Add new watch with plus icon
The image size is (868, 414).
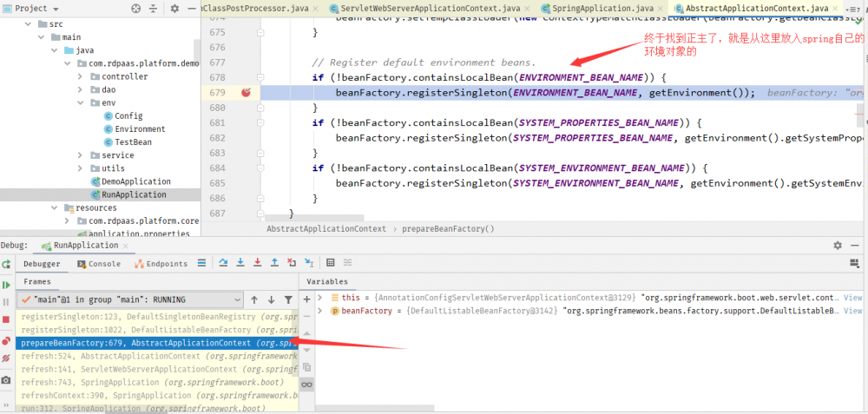pos(306,299)
